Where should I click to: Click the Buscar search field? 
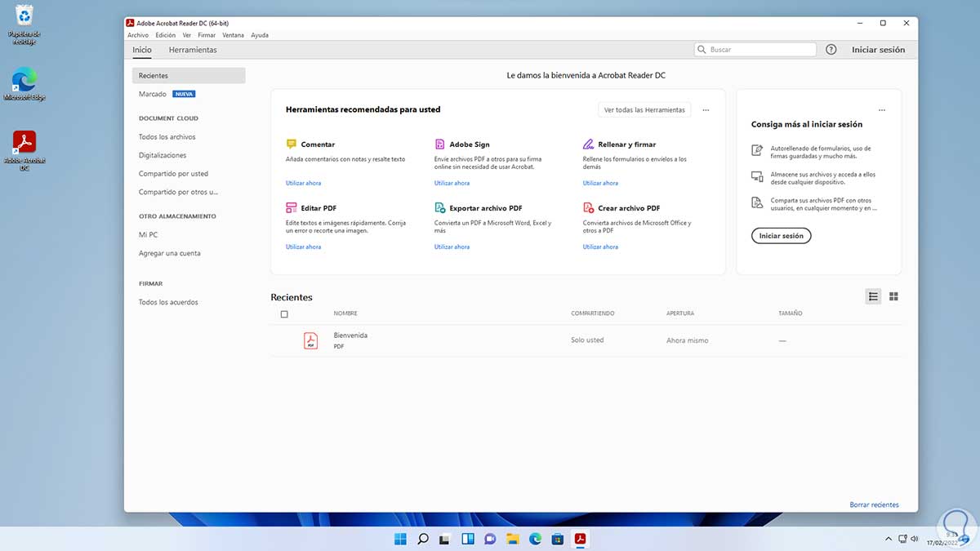click(x=755, y=50)
